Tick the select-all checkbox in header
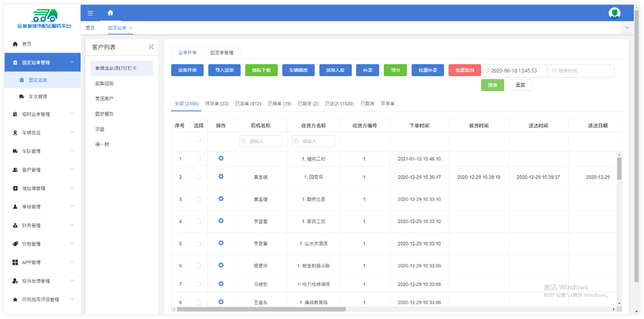 (199, 140)
